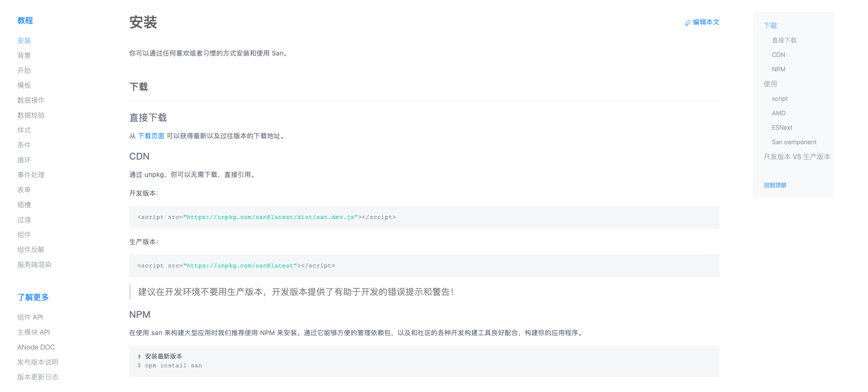
Task: Click the npm install san command
Action: click(170, 366)
